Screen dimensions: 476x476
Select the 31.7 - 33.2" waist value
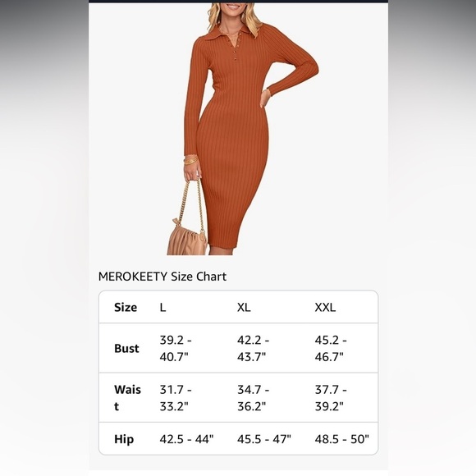click(176, 398)
